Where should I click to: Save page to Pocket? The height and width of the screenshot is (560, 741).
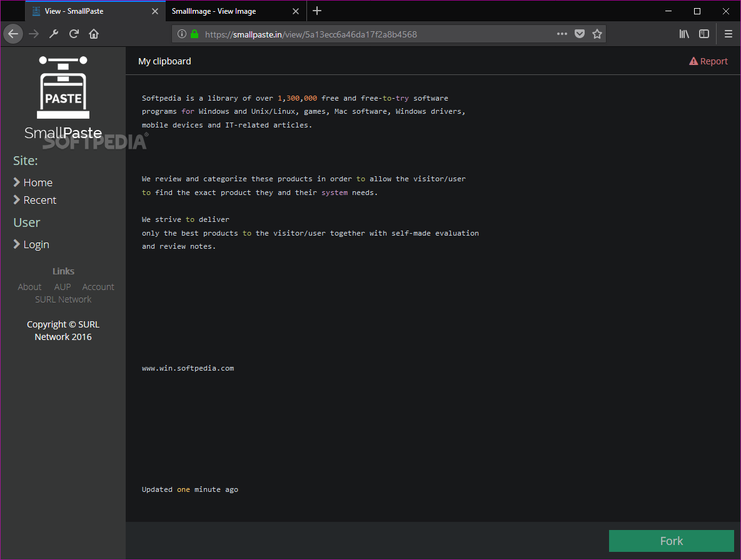580,34
